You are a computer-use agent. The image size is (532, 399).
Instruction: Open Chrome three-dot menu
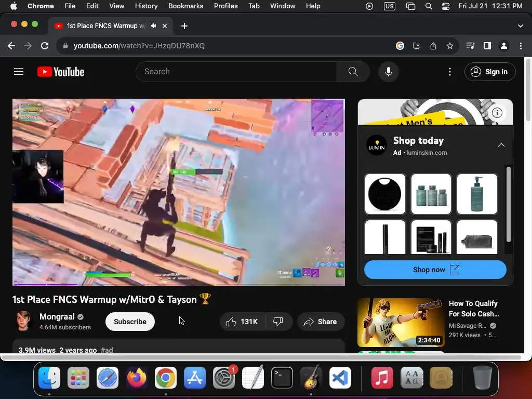(x=521, y=46)
